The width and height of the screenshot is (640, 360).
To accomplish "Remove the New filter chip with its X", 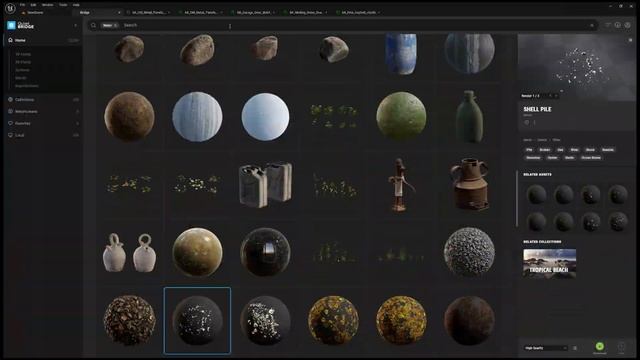I will 116,25.
